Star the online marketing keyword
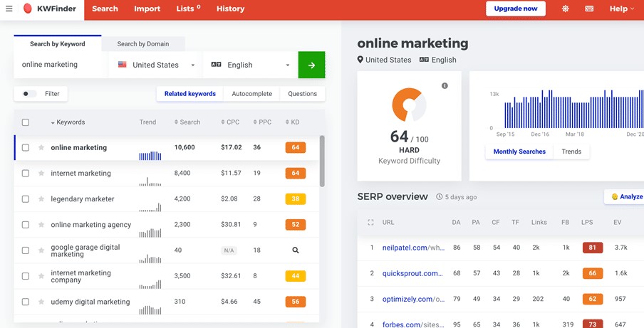Image resolution: width=644 pixels, height=328 pixels. coord(41,147)
